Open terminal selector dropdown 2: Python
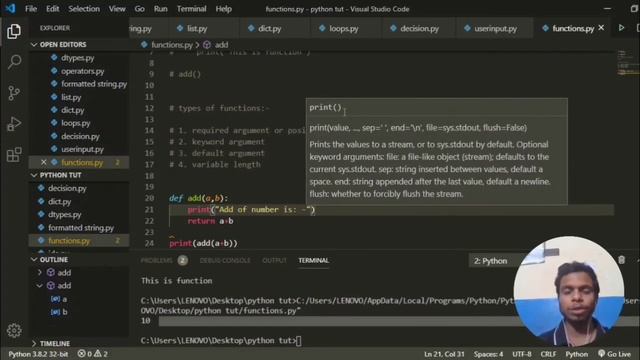The image size is (640, 360). pos(492,260)
